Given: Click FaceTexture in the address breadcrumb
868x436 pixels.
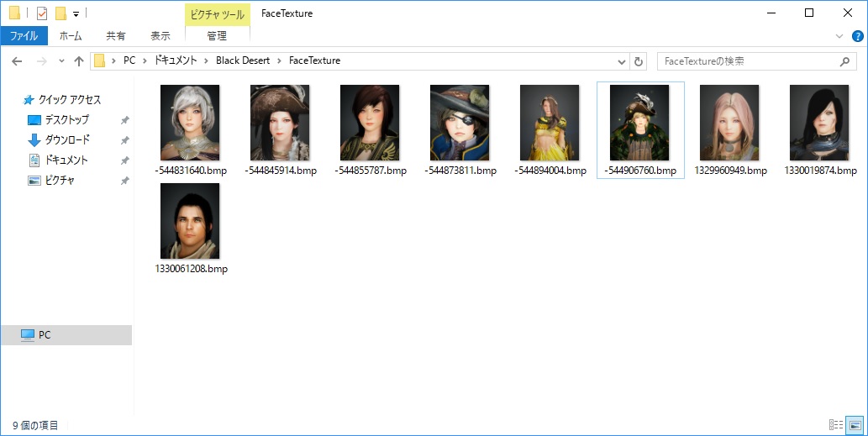Looking at the screenshot, I should click(x=314, y=60).
